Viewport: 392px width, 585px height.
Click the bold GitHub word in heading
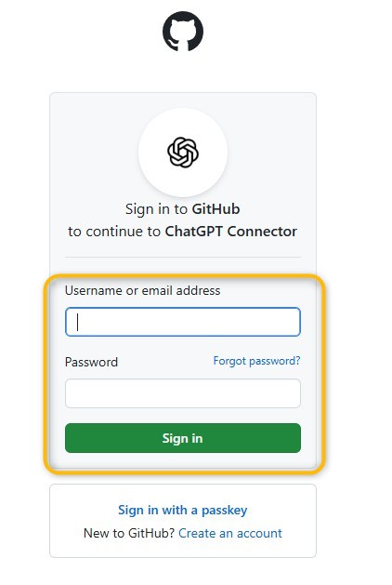[216, 209]
